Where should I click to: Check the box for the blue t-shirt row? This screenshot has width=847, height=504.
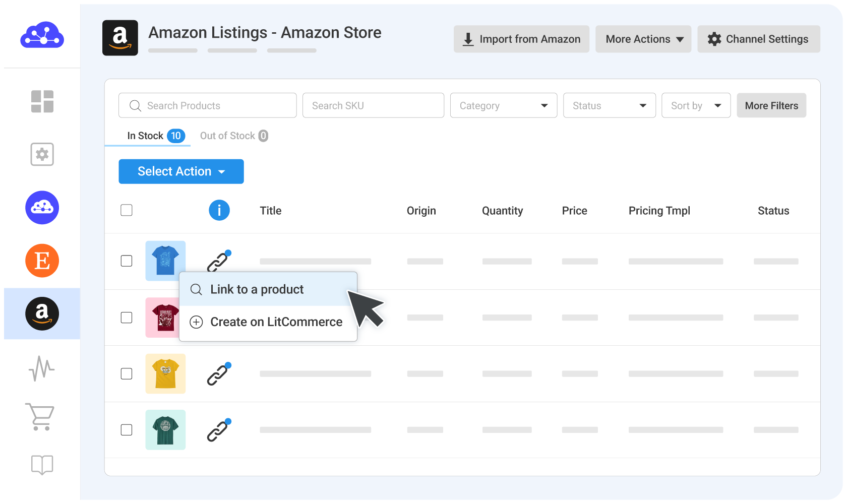tap(127, 261)
